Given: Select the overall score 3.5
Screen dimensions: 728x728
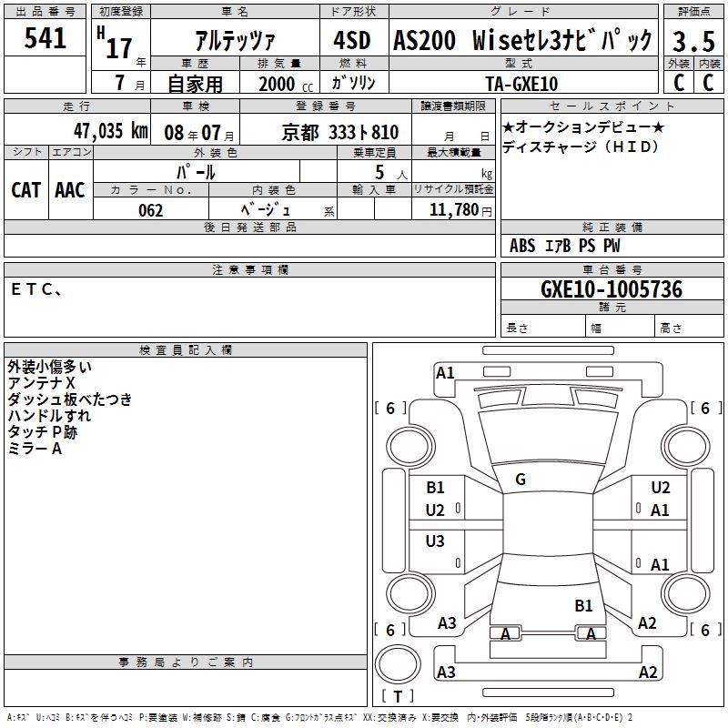Looking at the screenshot, I should [693, 41].
